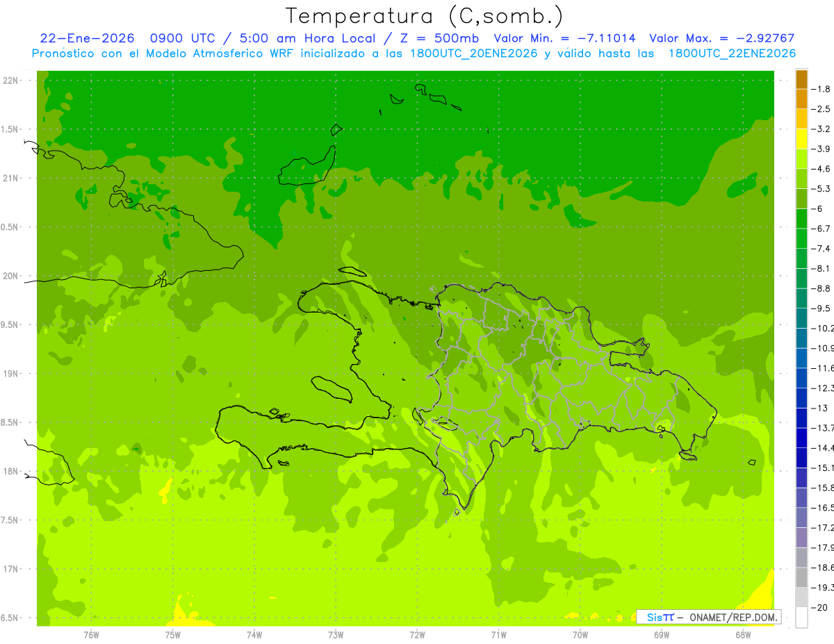Image resolution: width=834 pixels, height=644 pixels.
Task: Click the "76W" longitude axis label
Action: (91, 634)
